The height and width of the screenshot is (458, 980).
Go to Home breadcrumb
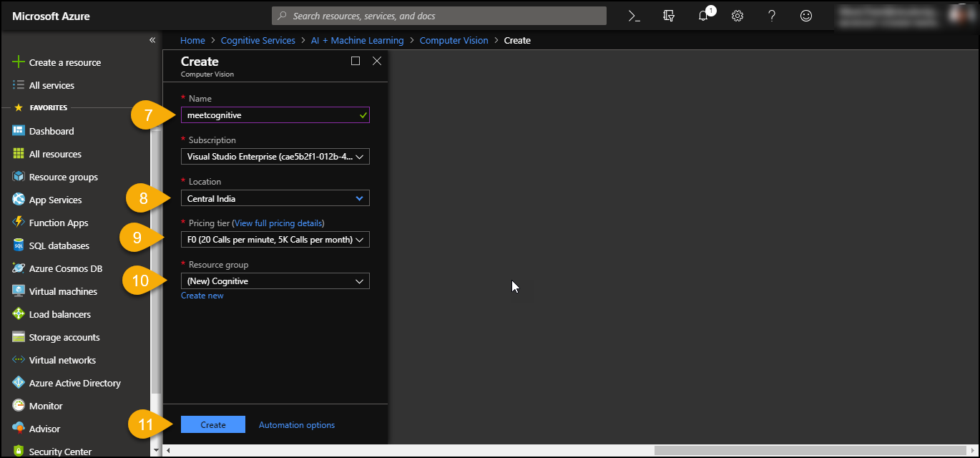click(192, 41)
